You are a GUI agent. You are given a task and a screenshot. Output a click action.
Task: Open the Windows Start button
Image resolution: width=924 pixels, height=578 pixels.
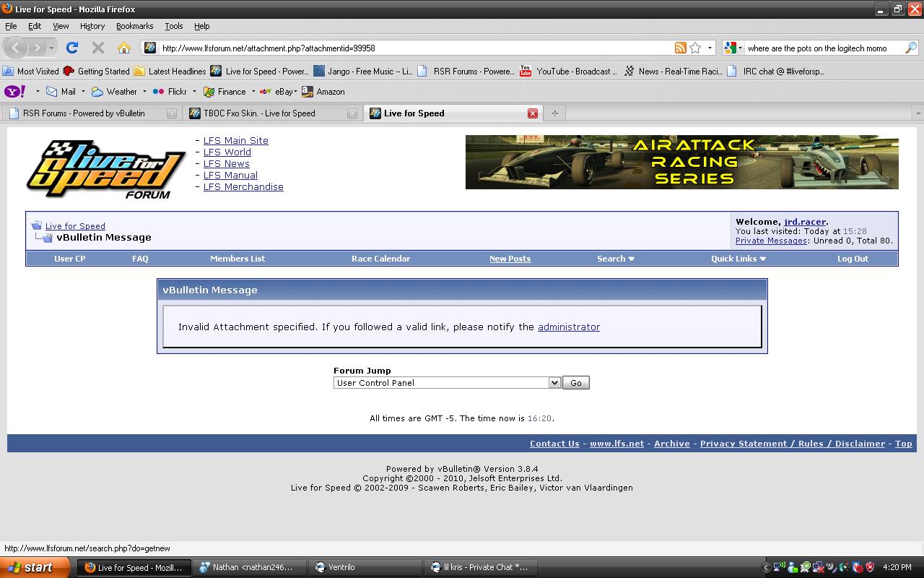click(x=35, y=567)
